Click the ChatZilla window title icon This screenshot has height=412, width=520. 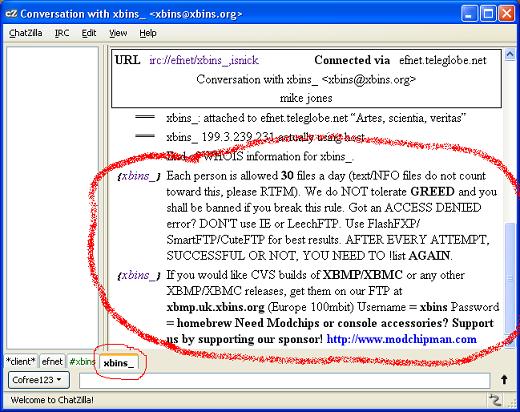(11, 14)
